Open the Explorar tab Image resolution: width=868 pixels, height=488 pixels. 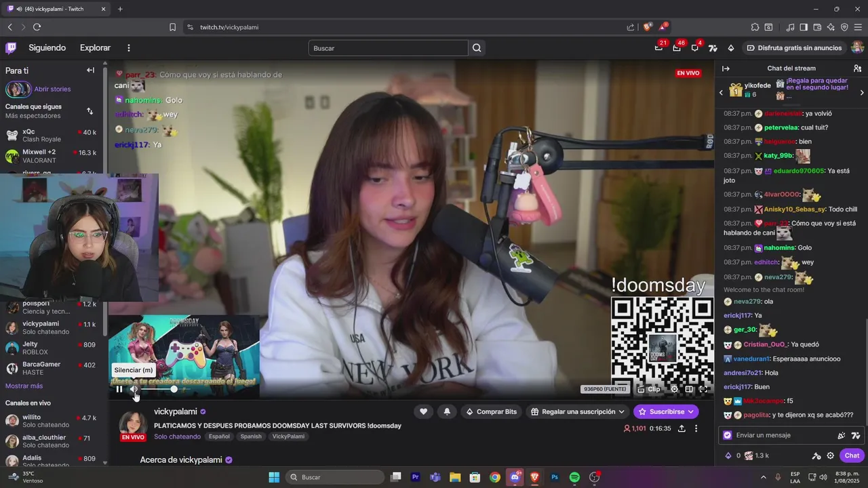95,47
